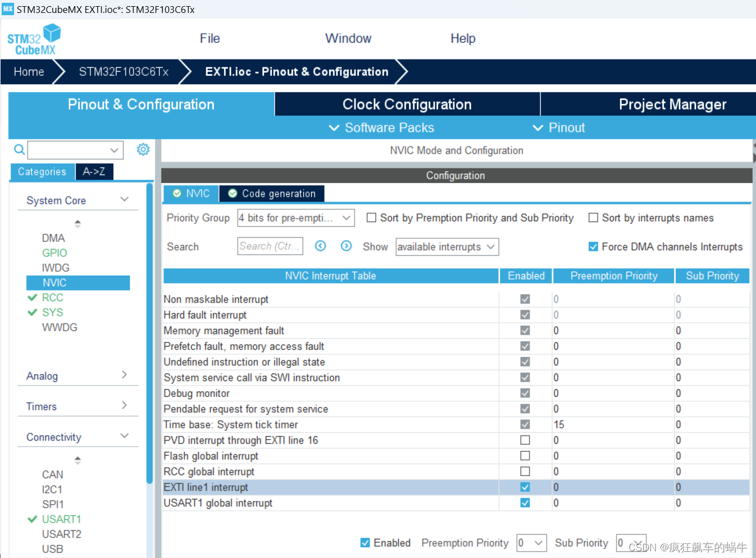Disable USART1 global interrupt checkbox
Viewport: 756px width, 558px height.
525,503
